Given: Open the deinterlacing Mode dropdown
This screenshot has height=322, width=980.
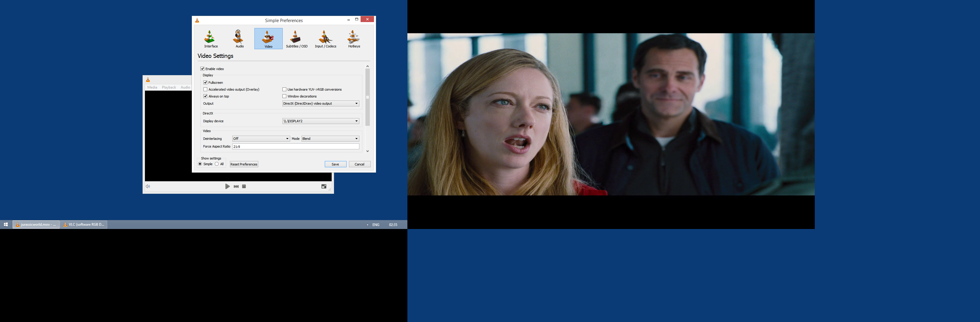Looking at the screenshot, I should tap(330, 139).
